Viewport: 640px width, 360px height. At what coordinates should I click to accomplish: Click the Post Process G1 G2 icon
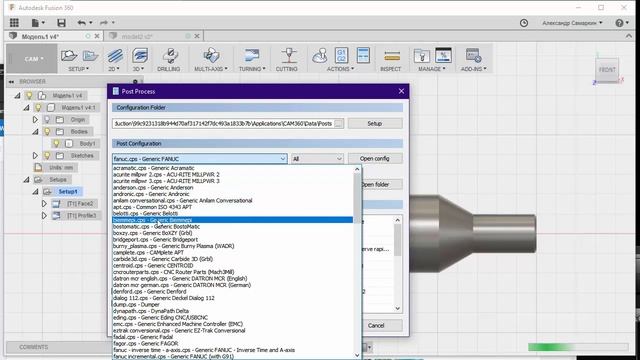pos(341,55)
